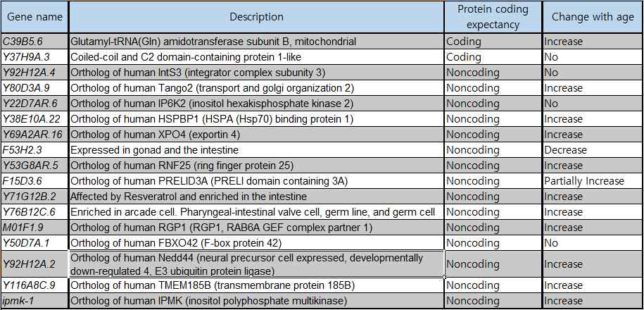The width and height of the screenshot is (644, 310).
Task: Click the RNF25 ring finger protein cell
Action: pos(256,166)
